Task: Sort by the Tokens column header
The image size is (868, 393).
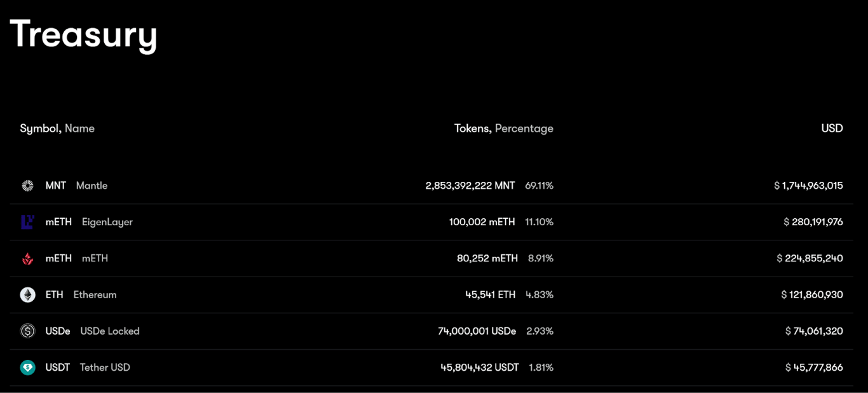Action: 473,128
